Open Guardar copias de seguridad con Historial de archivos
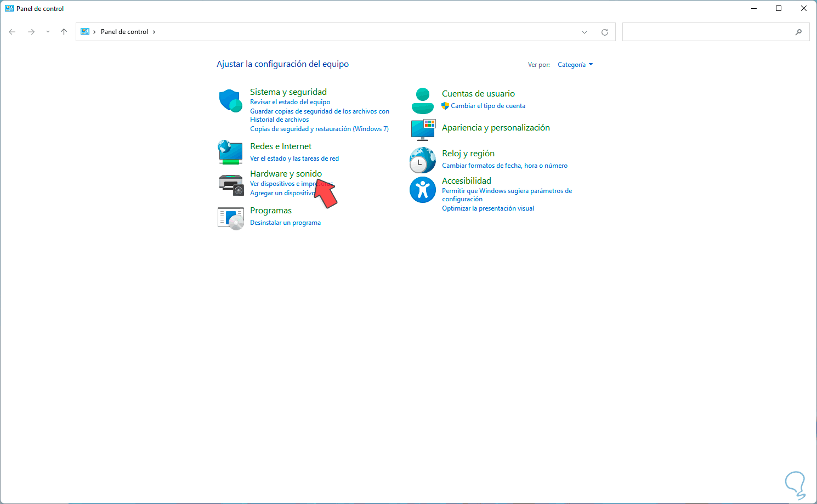The width and height of the screenshot is (817, 504). pyautogui.click(x=320, y=115)
